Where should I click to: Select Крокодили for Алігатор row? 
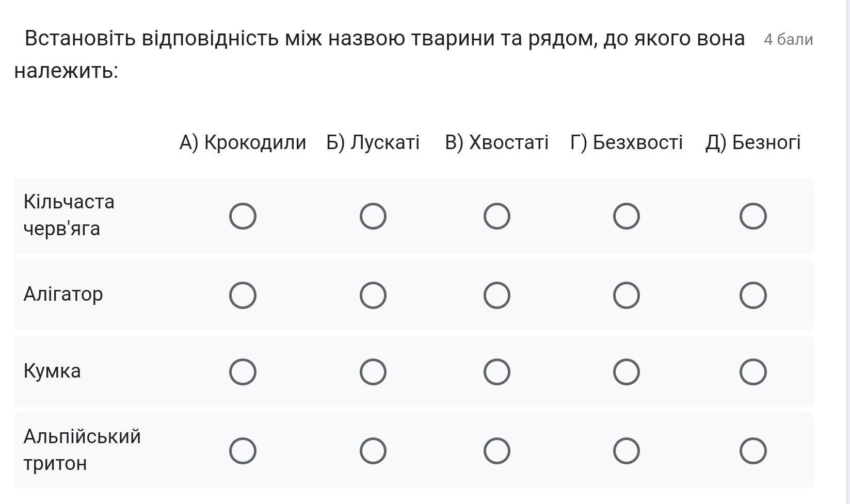(243, 295)
